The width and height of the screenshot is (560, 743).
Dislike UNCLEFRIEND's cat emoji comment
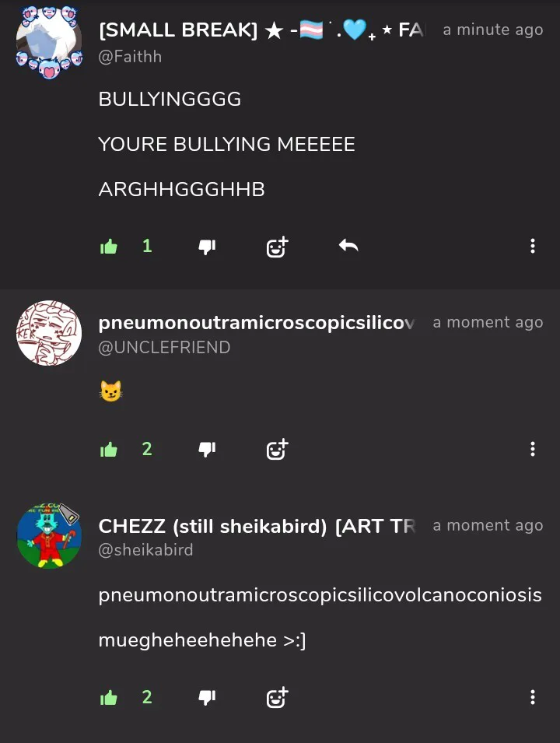(207, 449)
